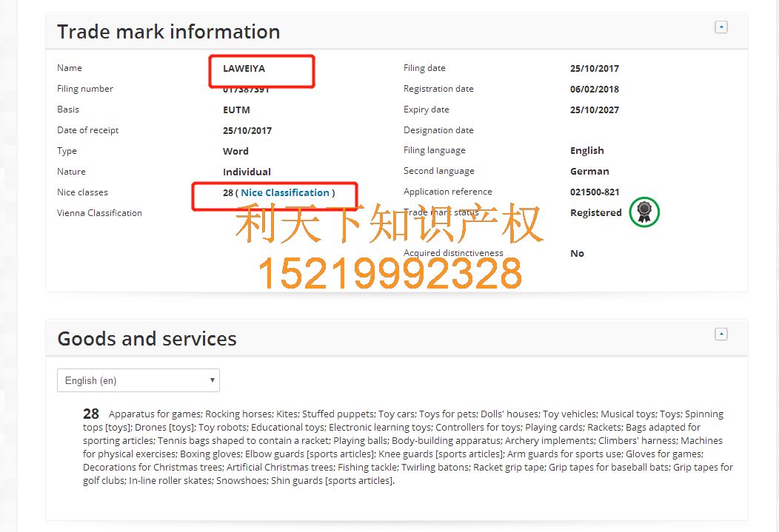Click the Second language label
The image size is (779, 532).
click(x=438, y=171)
